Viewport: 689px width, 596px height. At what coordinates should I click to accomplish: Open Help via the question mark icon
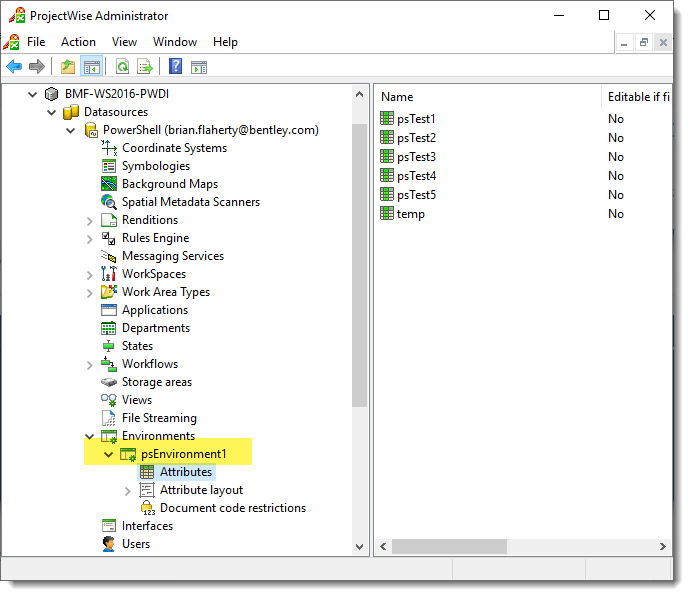[175, 67]
